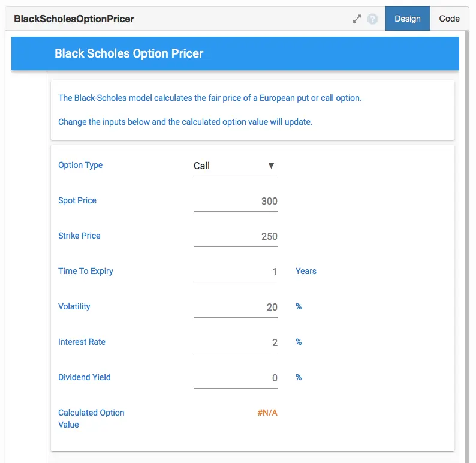
Task: Click the Volatility input showing 20
Action: [236, 307]
